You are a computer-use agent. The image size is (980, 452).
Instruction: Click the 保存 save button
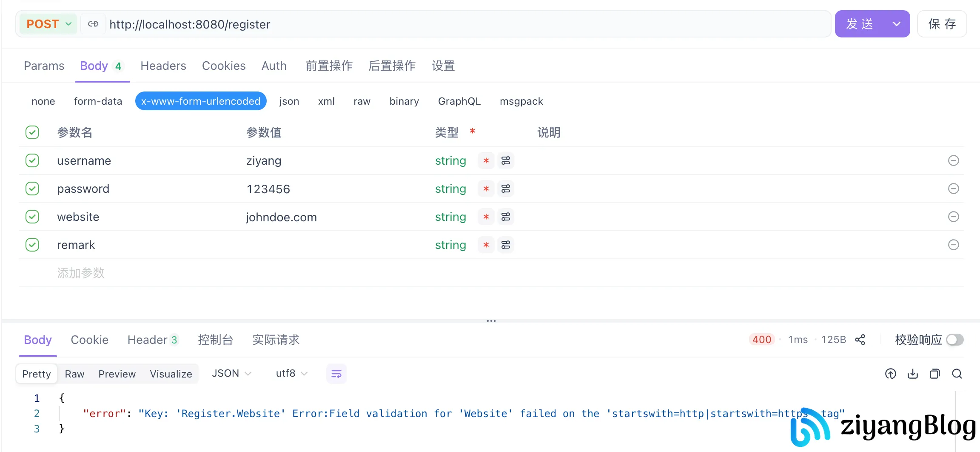[x=942, y=24]
